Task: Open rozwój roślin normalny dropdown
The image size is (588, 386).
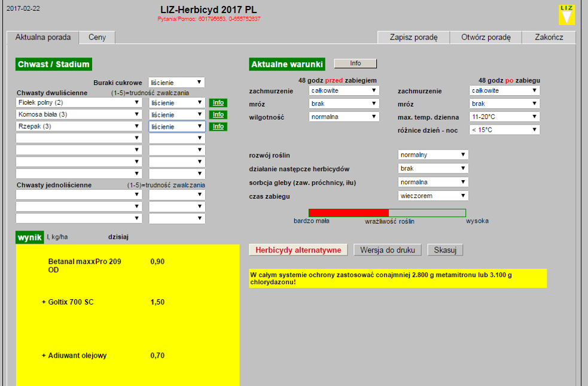Action: 433,154
